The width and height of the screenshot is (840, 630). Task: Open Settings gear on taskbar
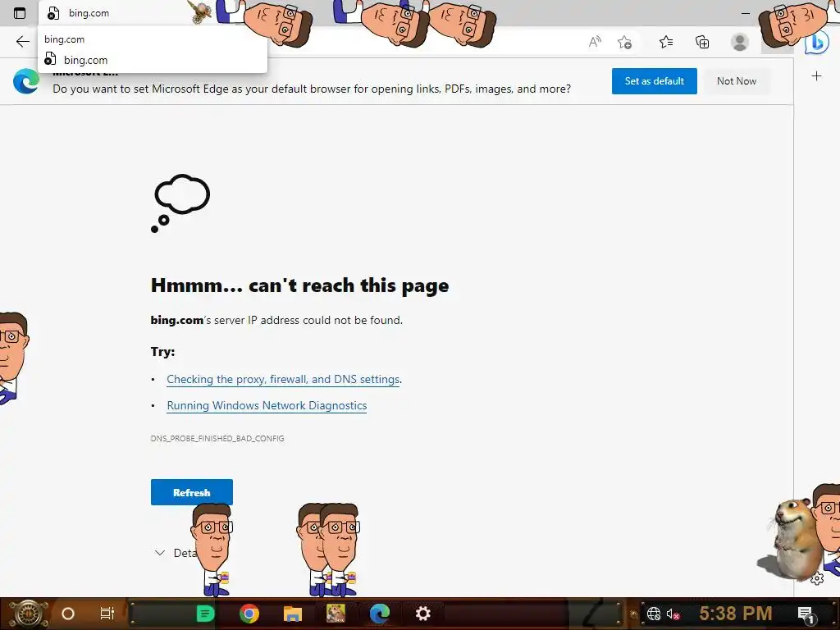[423, 614]
